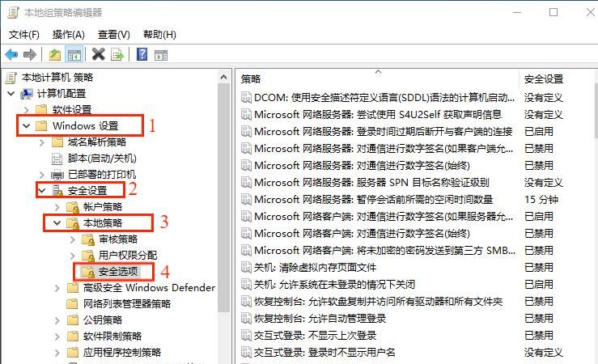
Task: Expand the 用户权限分配 node
Action: click(x=73, y=256)
